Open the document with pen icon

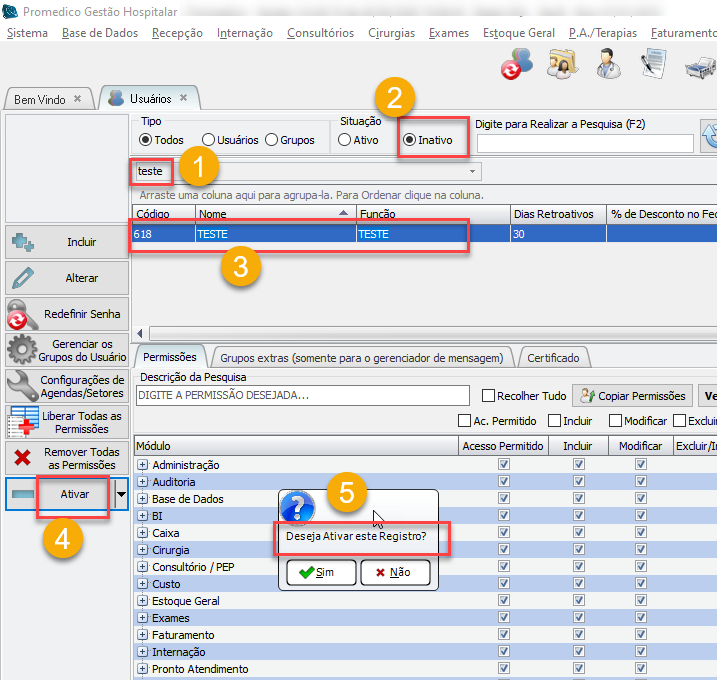coord(654,64)
